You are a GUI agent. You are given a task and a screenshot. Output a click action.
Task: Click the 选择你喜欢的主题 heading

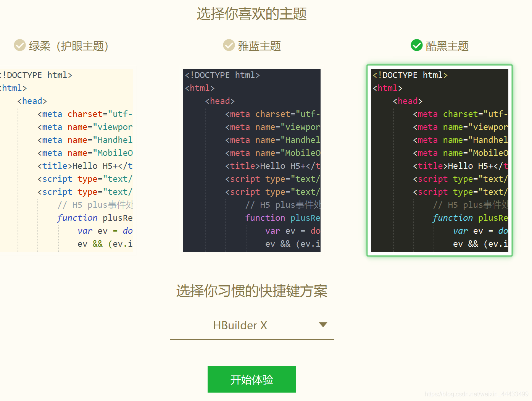point(251,14)
